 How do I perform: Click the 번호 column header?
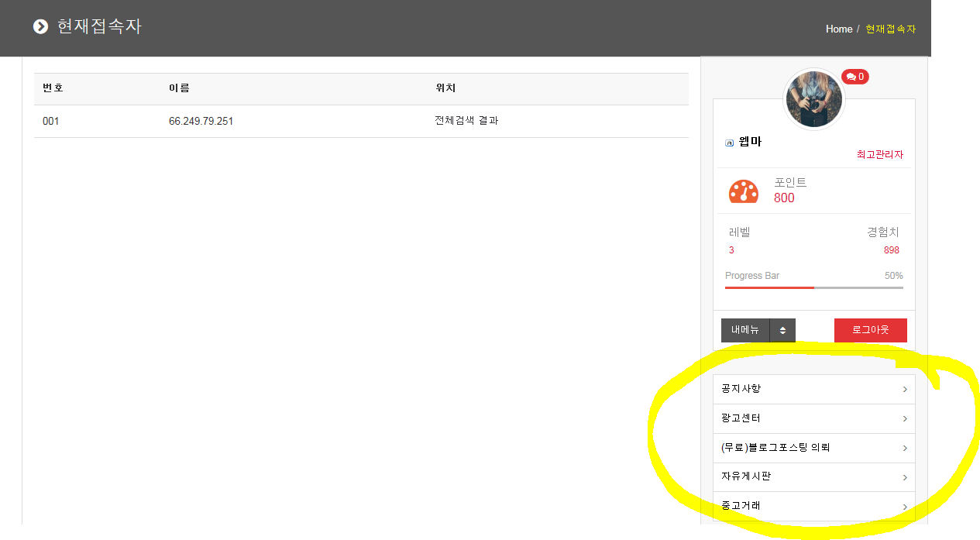pyautogui.click(x=53, y=88)
